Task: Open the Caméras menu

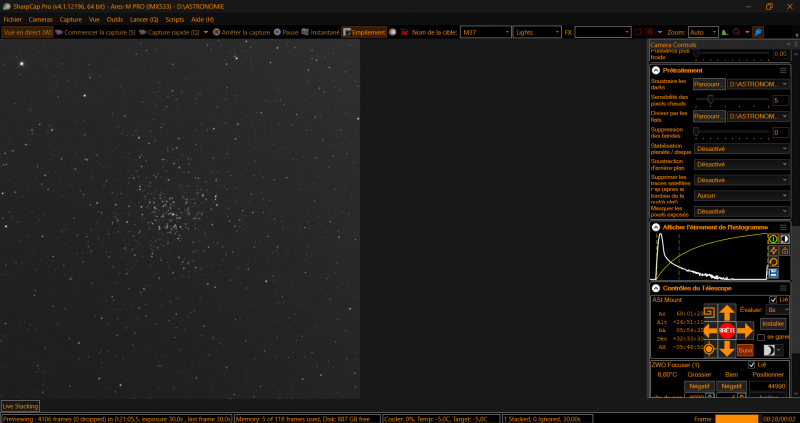Action: 41,19
